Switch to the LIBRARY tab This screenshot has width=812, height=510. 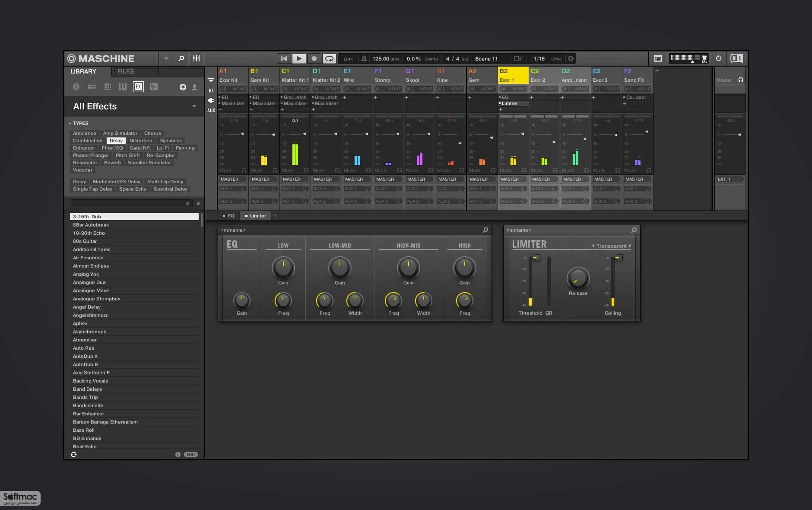point(83,71)
